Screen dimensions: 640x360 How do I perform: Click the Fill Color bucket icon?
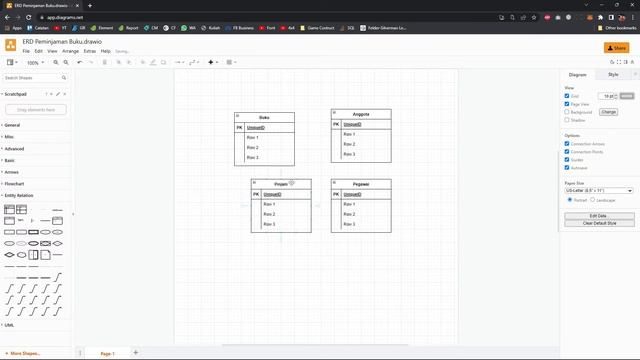click(143, 62)
